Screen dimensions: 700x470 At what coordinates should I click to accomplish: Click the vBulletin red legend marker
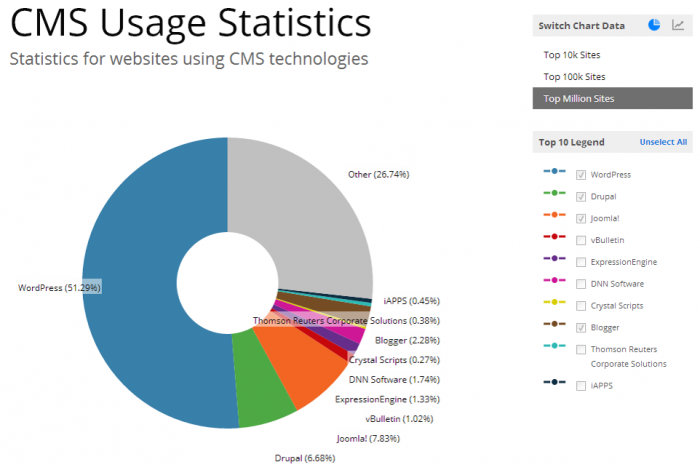coord(554,237)
